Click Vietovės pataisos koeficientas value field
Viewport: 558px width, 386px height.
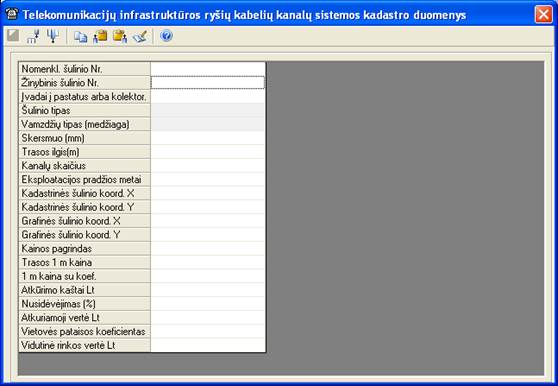207,332
